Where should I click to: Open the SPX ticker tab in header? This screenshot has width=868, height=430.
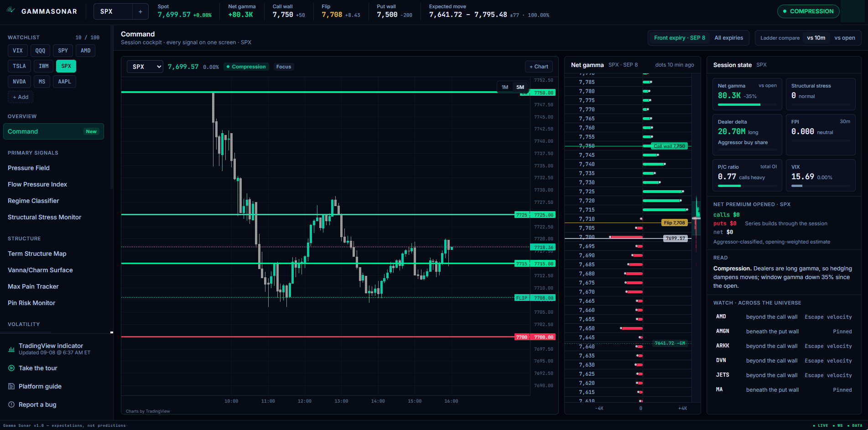(113, 11)
